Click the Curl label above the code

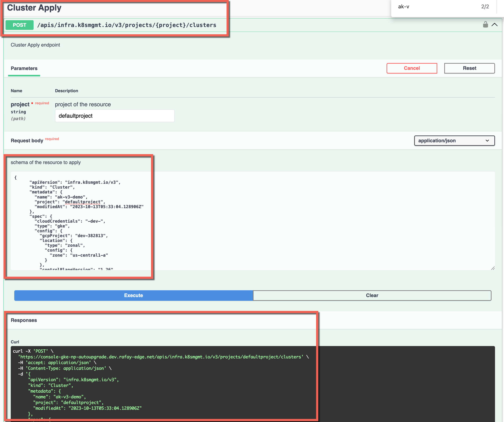[x=15, y=342]
